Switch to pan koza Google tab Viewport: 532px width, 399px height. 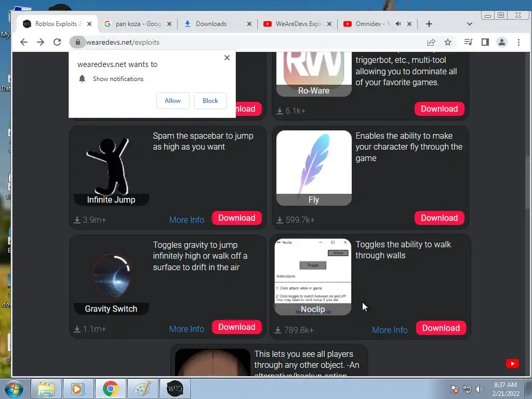pos(137,24)
